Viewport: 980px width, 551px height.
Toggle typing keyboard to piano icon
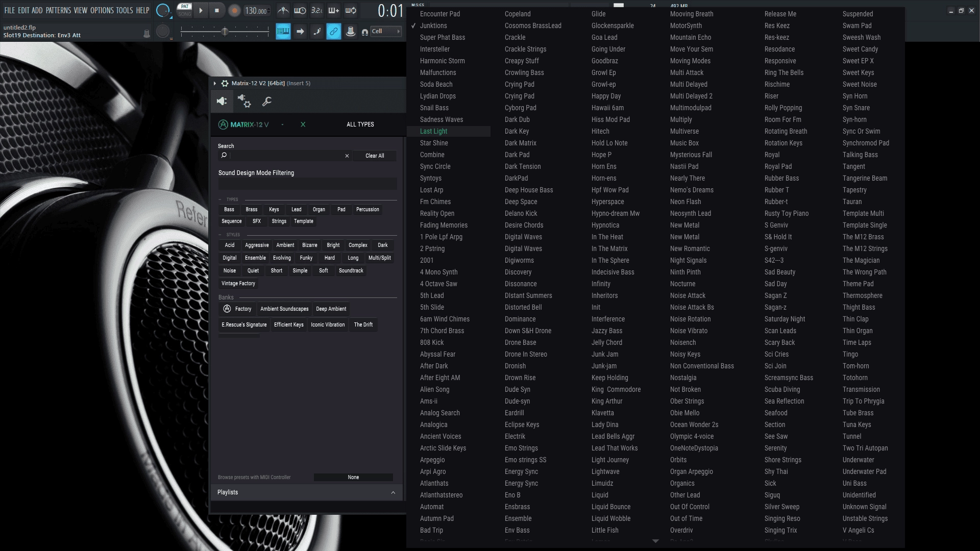click(283, 32)
